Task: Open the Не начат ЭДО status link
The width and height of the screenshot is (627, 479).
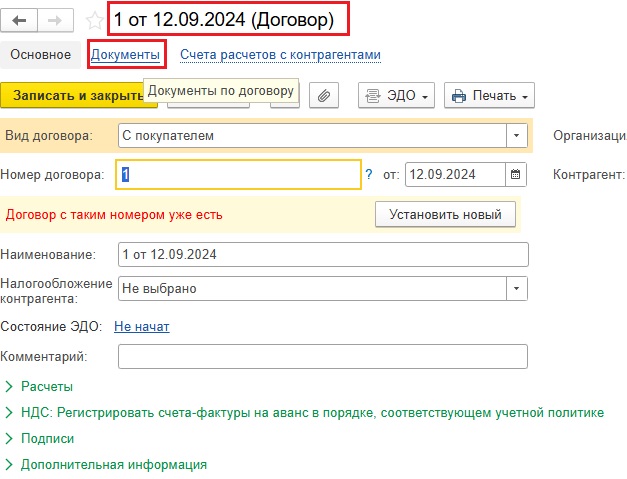Action: pos(142,326)
